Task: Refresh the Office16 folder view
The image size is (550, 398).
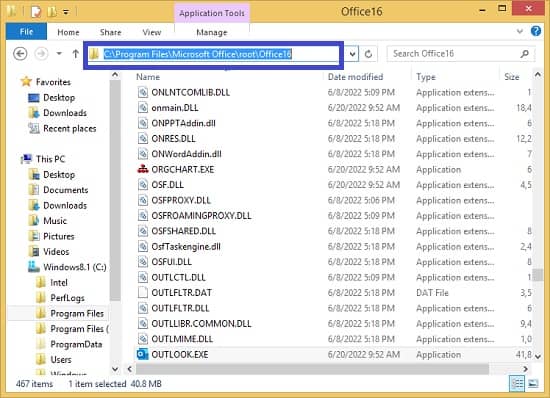Action: 368,54
